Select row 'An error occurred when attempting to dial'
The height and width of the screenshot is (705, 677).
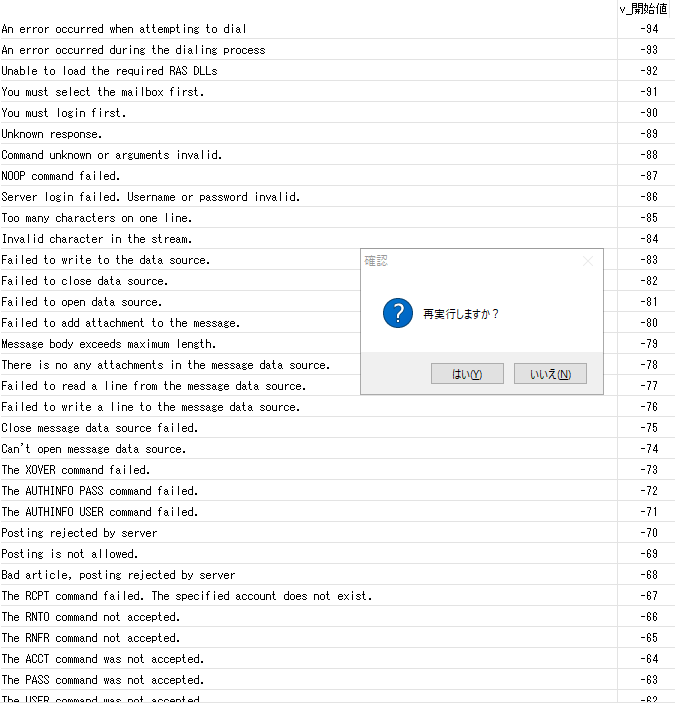(x=124, y=29)
